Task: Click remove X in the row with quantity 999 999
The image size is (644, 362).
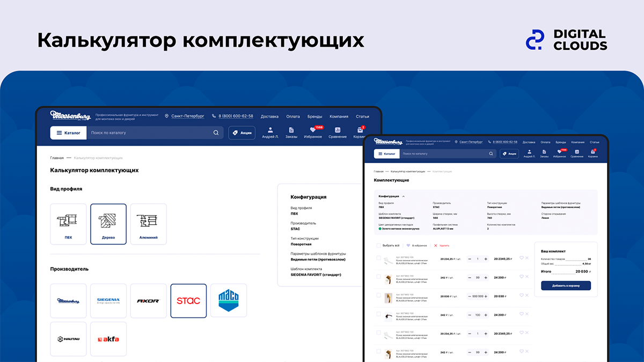Action: pyautogui.click(x=527, y=295)
